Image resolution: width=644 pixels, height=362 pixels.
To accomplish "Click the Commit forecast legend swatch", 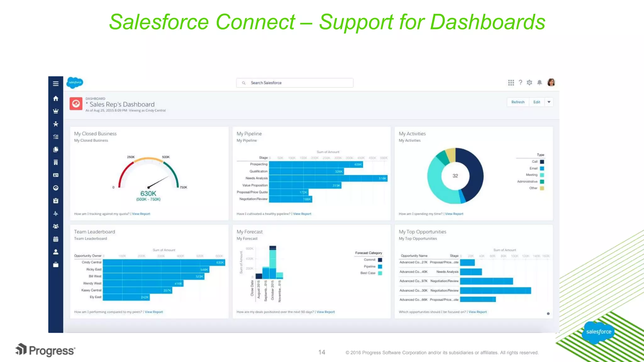I will (380, 260).
